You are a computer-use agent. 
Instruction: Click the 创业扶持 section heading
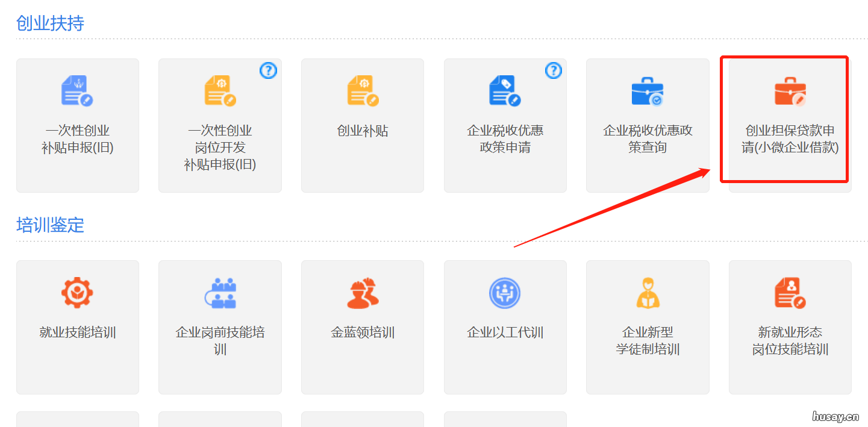coord(50,23)
